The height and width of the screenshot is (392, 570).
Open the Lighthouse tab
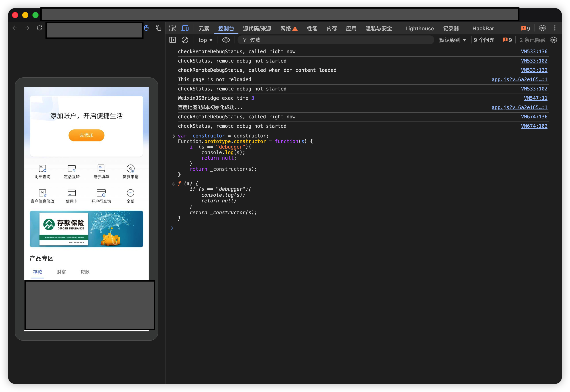click(x=419, y=29)
